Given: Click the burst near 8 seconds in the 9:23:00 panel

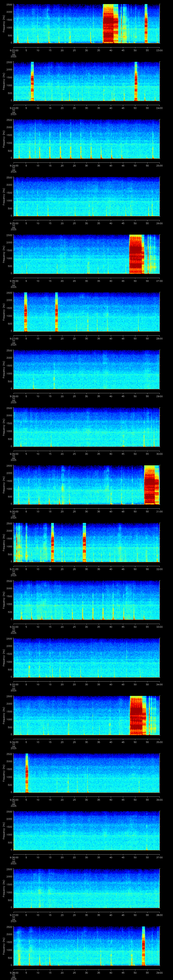Looking at the screenshot, I should (x=32, y=81).
